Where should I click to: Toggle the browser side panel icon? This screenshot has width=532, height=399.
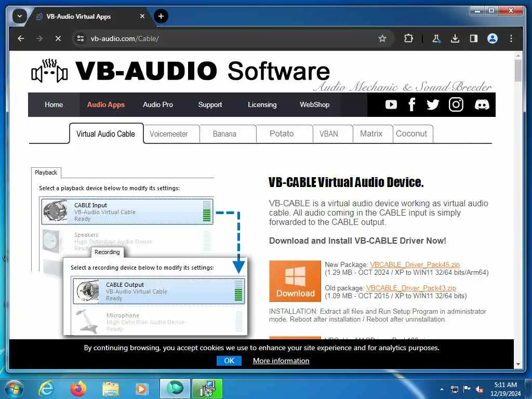point(474,38)
